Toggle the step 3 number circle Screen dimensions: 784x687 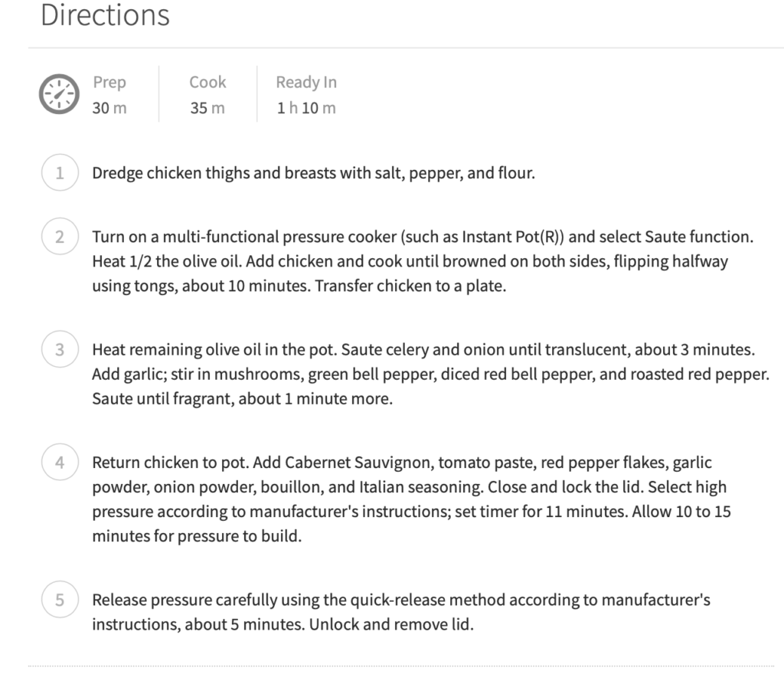tap(60, 349)
